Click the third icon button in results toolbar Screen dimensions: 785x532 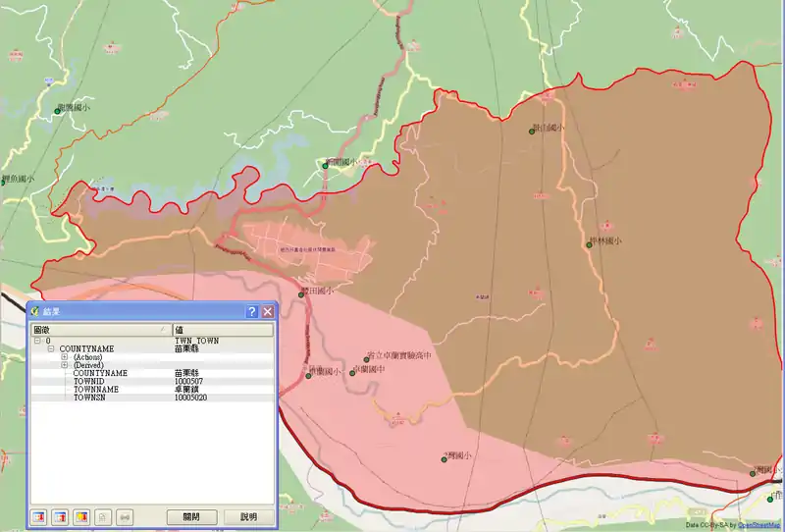81,516
